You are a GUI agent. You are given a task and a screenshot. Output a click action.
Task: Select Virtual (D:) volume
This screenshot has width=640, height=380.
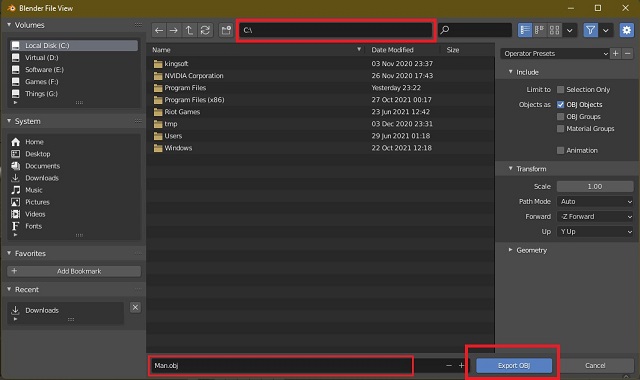73,58
